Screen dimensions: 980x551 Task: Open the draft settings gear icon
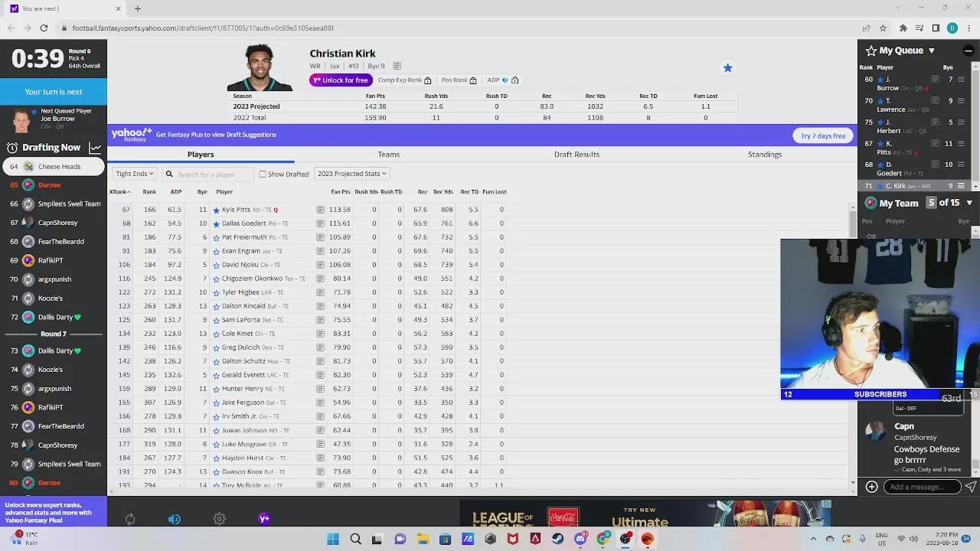coord(220,520)
